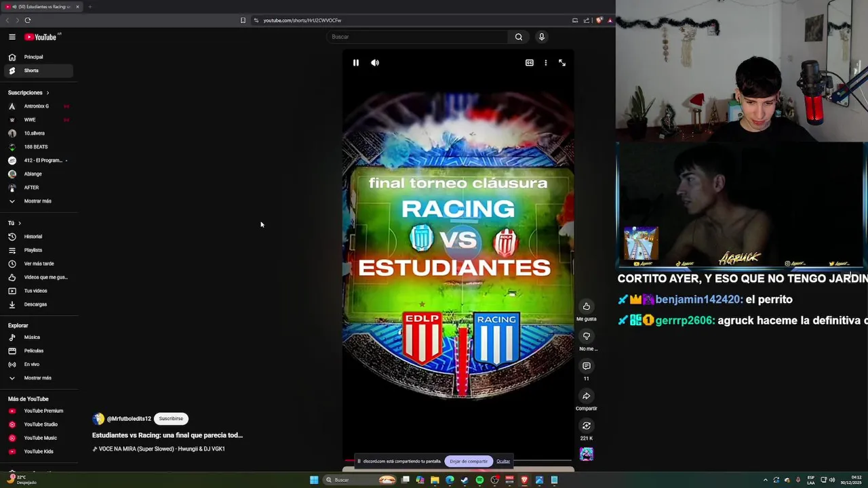Open Playlists in the sidebar
Image resolution: width=868 pixels, height=488 pixels.
tap(38, 250)
